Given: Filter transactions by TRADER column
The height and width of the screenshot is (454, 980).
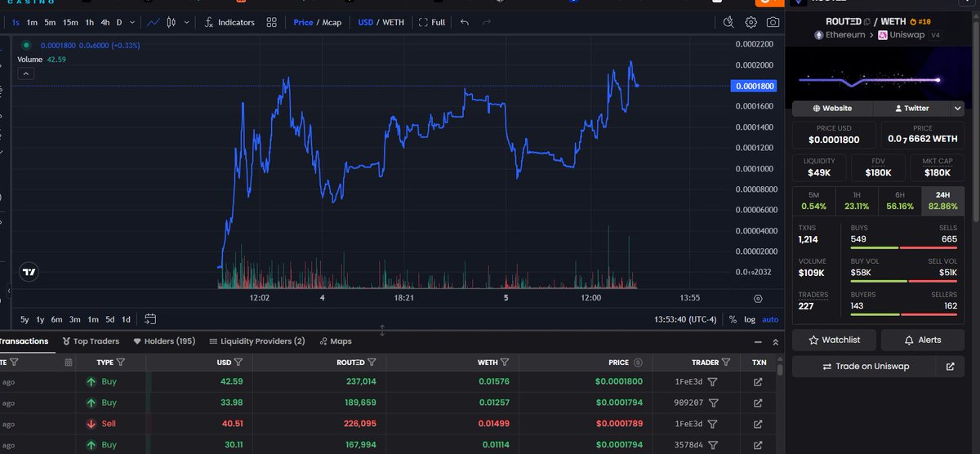Looking at the screenshot, I should click(726, 362).
